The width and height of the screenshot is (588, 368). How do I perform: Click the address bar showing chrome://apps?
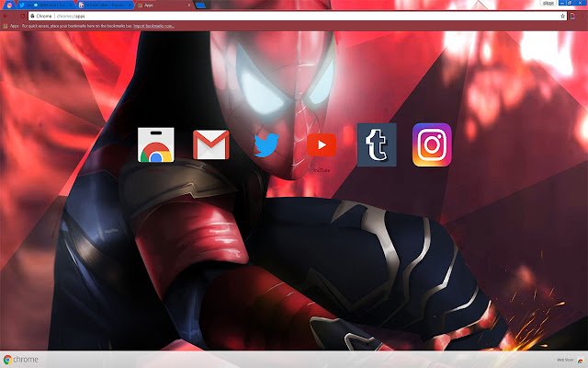[x=297, y=17]
